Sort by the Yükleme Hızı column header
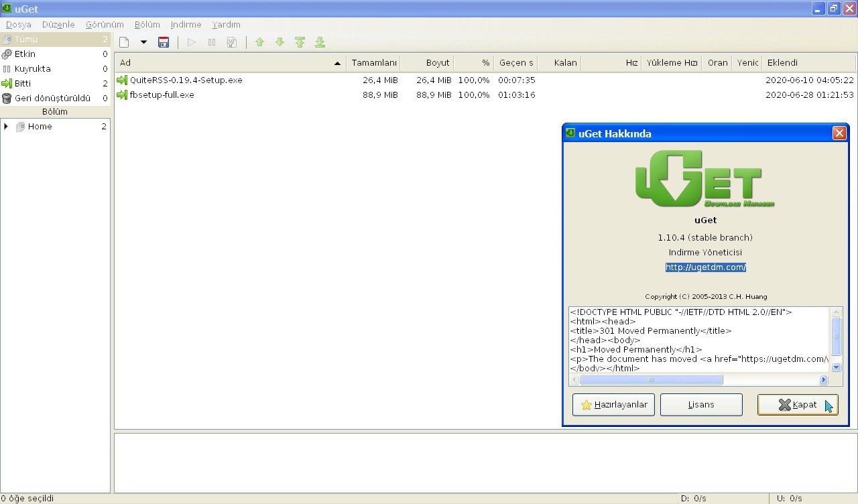Viewport: 858px width, 504px height. tap(672, 63)
